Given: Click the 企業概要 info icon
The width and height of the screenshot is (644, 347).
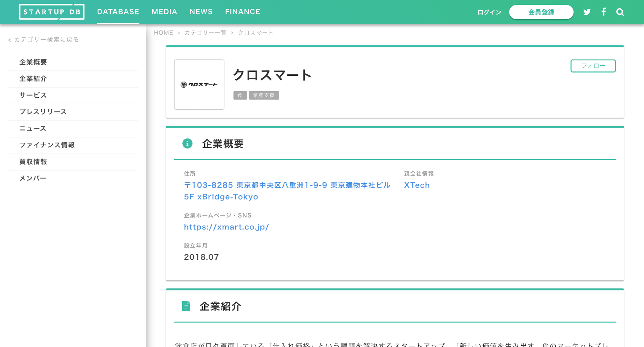Looking at the screenshot, I should pyautogui.click(x=187, y=143).
